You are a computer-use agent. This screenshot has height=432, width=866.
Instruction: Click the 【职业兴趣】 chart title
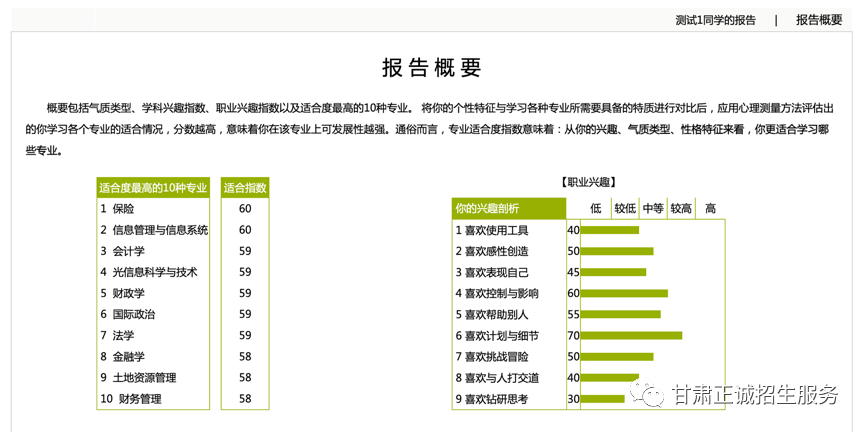pos(589,182)
